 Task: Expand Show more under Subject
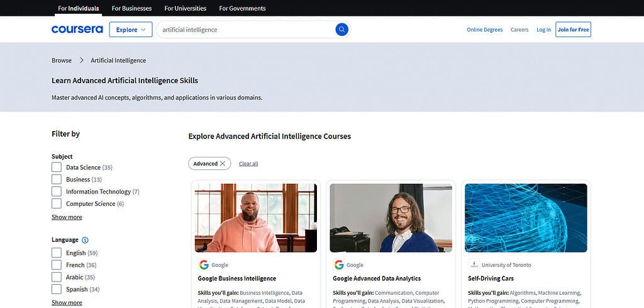[x=67, y=217]
